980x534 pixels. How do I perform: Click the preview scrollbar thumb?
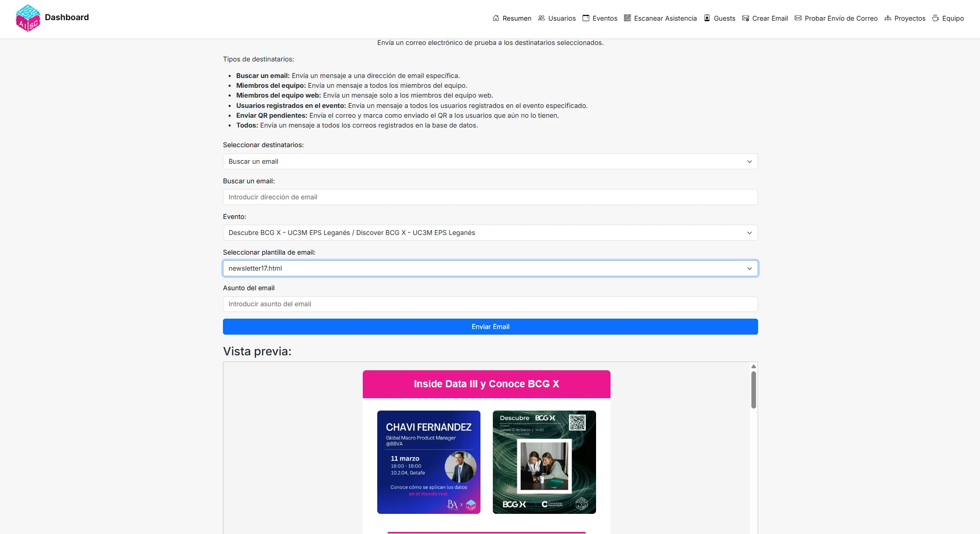[753, 390]
